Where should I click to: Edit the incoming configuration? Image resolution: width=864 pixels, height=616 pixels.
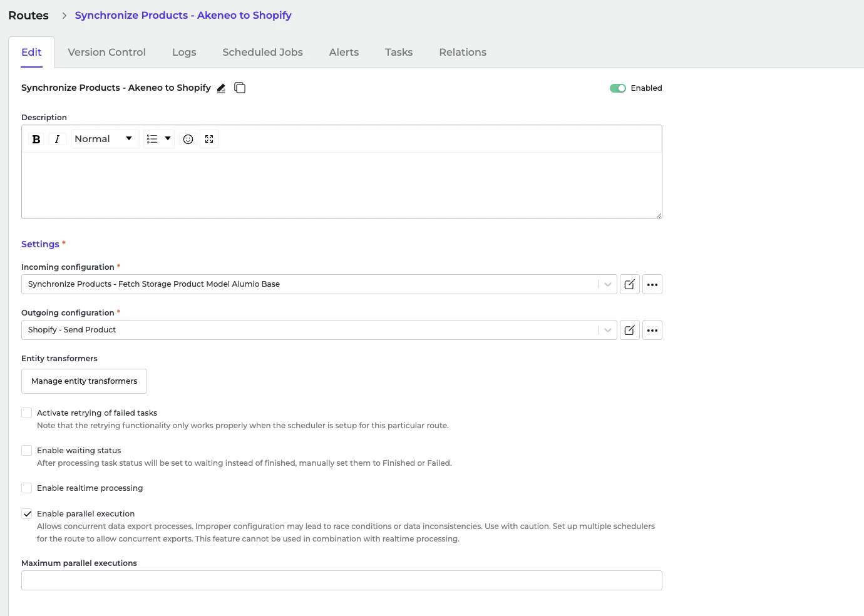(630, 284)
